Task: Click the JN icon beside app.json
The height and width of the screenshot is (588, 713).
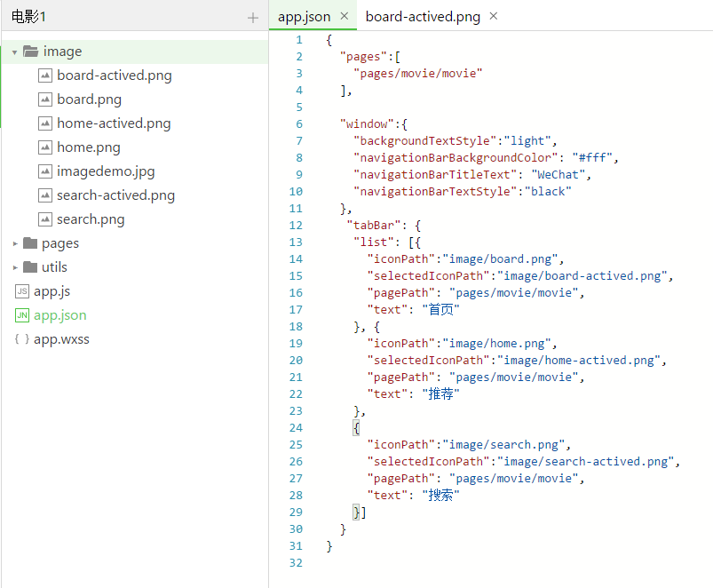Action: (22, 315)
